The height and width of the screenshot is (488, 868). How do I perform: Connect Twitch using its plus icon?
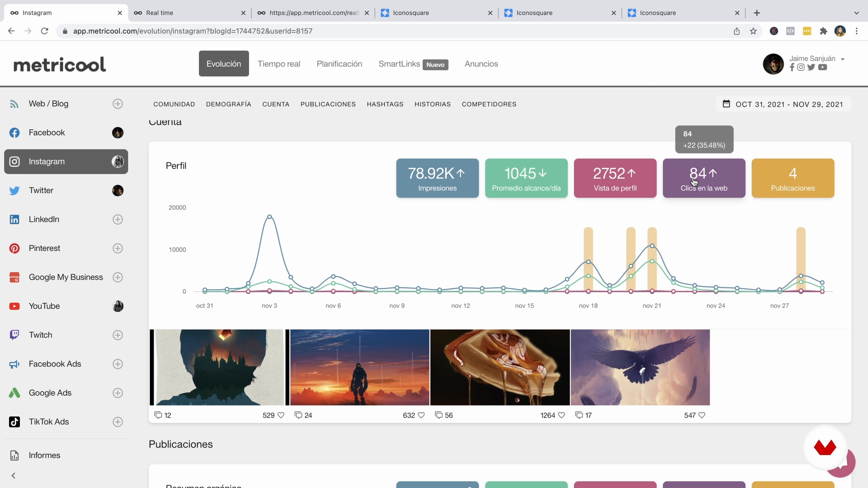[x=118, y=335]
